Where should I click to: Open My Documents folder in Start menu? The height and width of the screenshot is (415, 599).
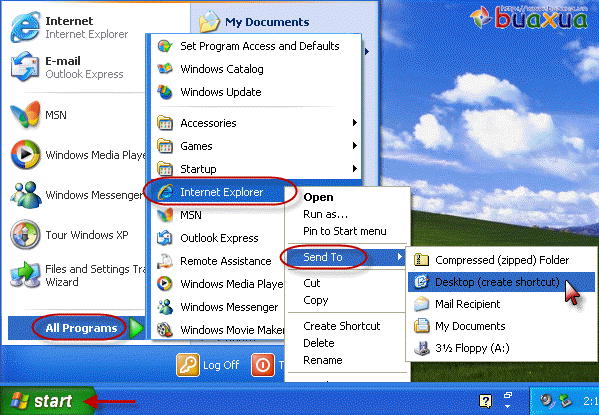tap(254, 22)
